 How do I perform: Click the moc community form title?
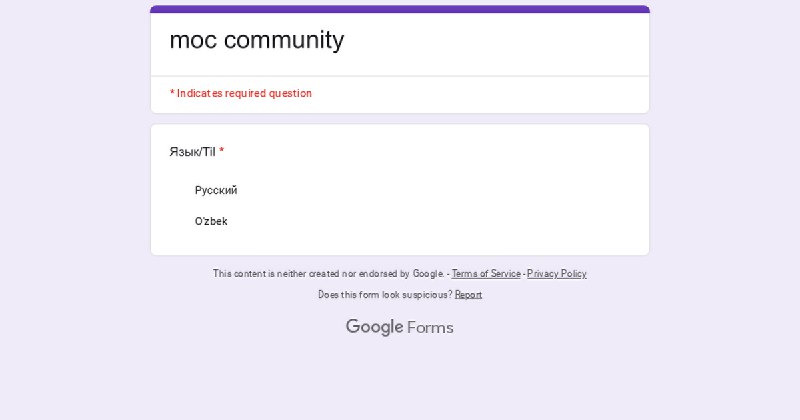click(257, 40)
